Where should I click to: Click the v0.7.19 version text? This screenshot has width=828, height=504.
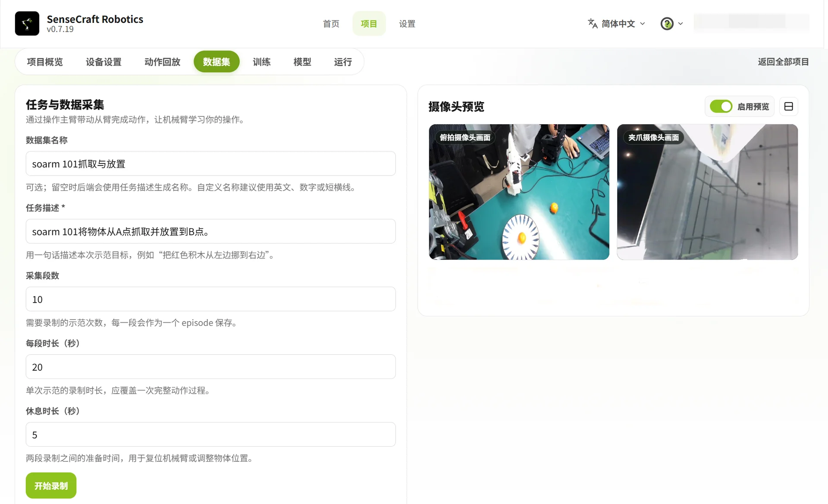[60, 29]
